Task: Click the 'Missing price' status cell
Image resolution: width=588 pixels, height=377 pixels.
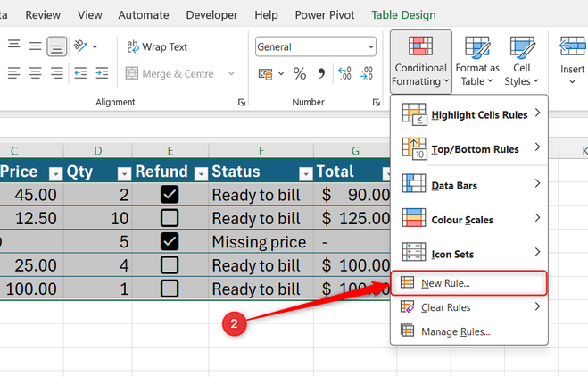Action: 261,242
